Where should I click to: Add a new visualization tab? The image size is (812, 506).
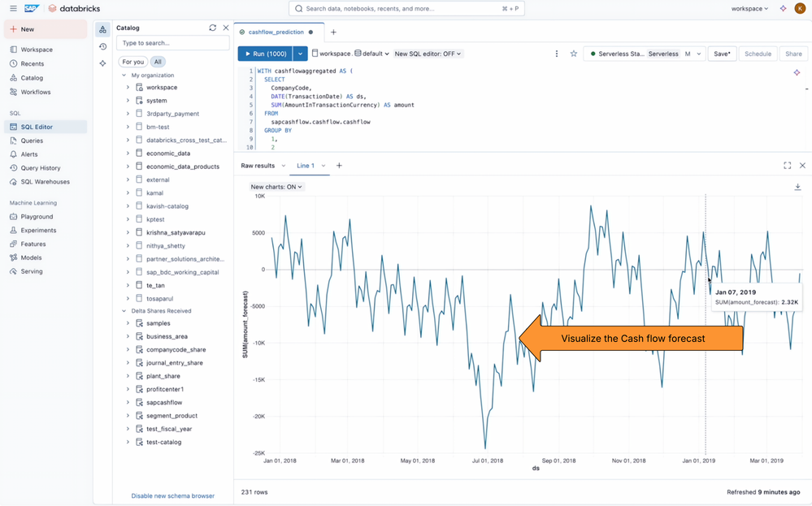339,166
